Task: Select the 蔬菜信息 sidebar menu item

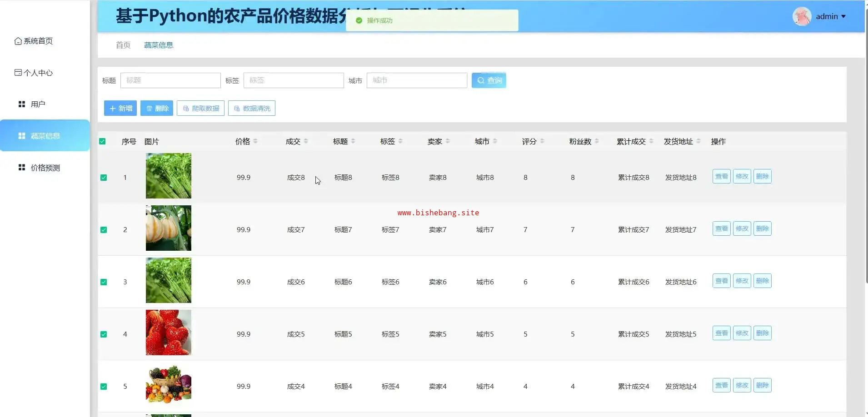Action: (x=45, y=136)
